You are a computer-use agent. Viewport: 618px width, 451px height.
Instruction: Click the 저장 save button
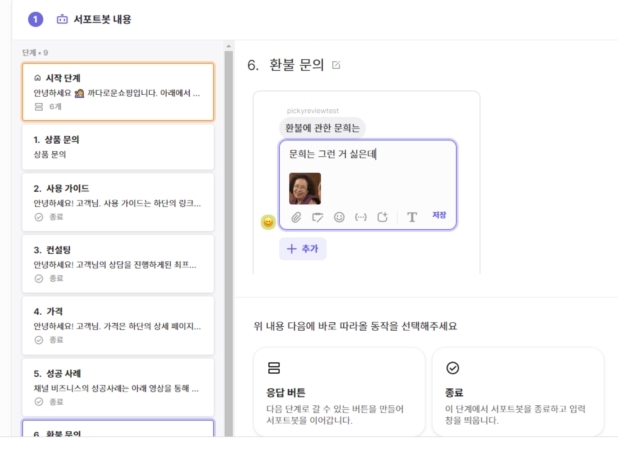click(x=439, y=215)
